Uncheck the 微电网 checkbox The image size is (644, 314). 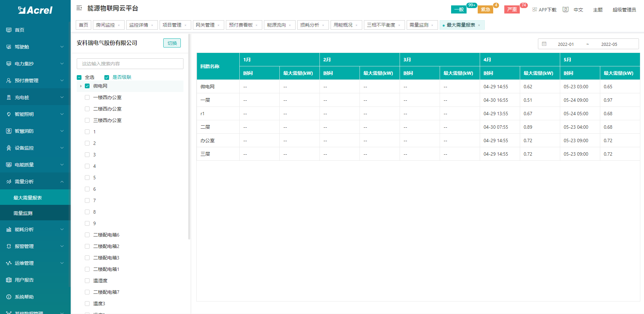coord(87,86)
